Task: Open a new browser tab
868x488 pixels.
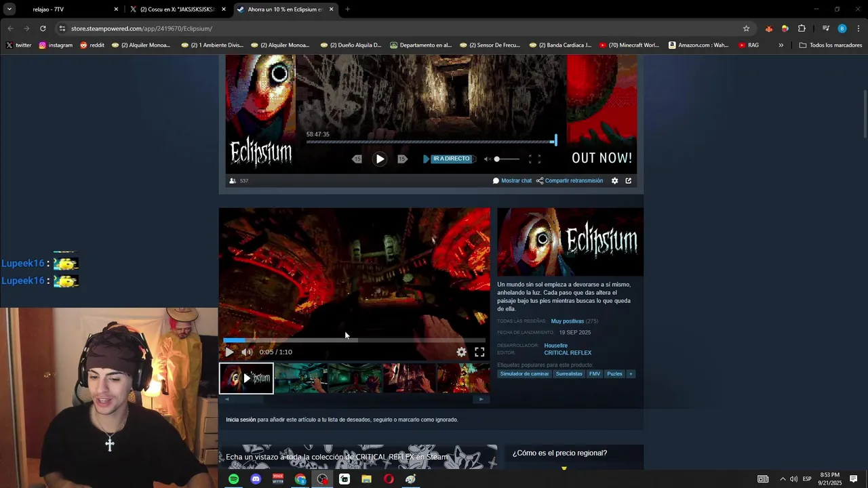Action: tap(347, 9)
